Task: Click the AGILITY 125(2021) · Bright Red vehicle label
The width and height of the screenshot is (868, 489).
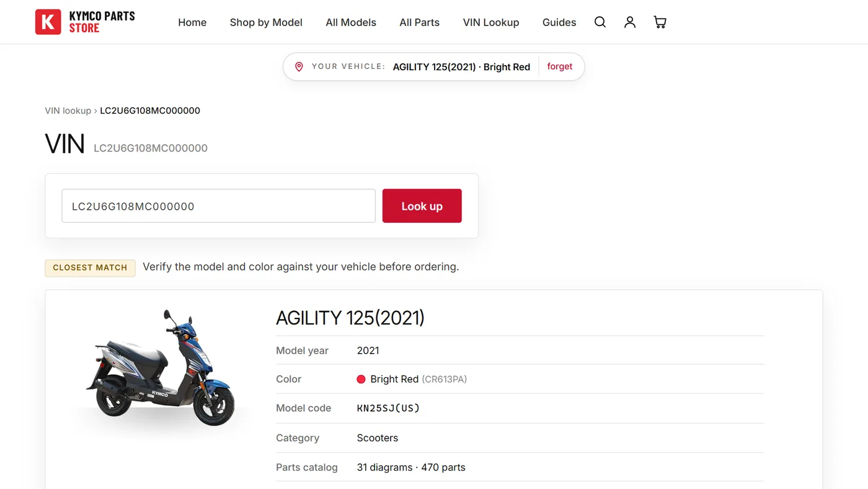Action: click(461, 67)
